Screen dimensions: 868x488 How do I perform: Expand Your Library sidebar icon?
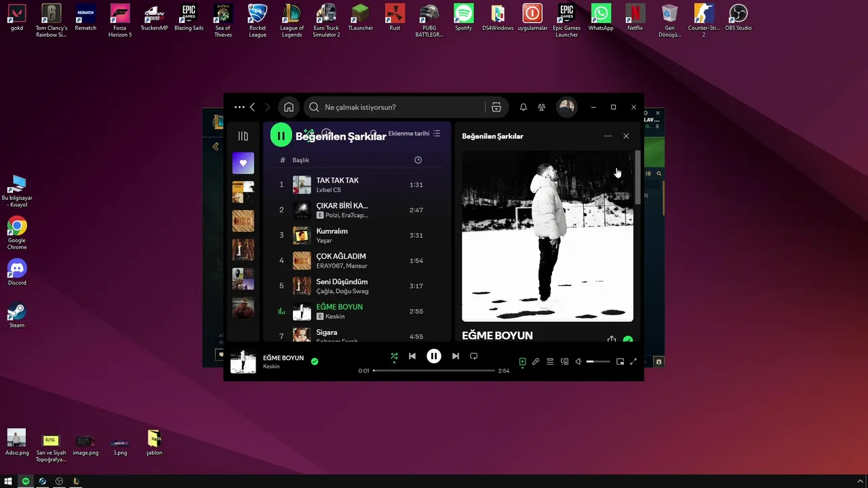coord(243,136)
